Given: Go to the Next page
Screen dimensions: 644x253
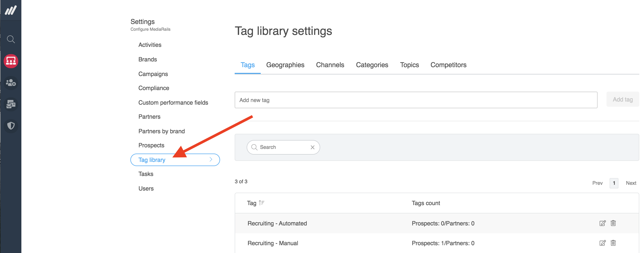Looking at the screenshot, I should 631,183.
